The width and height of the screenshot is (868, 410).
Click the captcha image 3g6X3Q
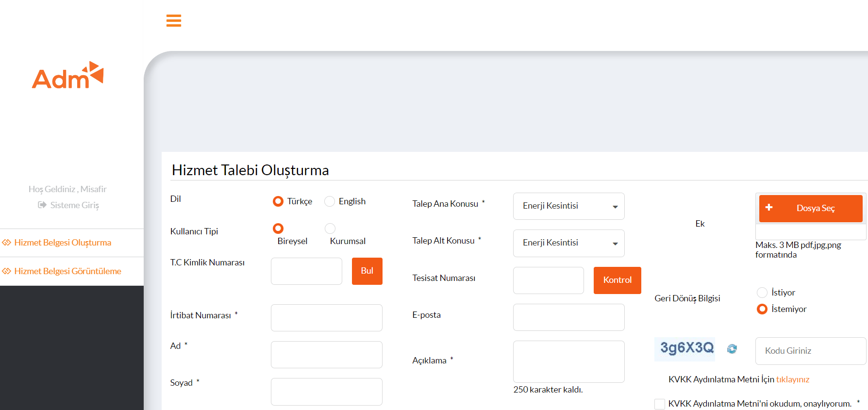coord(684,349)
